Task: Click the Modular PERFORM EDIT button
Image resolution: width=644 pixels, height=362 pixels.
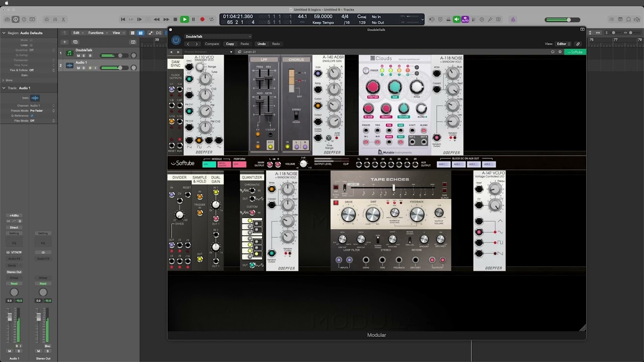Action: tap(239, 164)
